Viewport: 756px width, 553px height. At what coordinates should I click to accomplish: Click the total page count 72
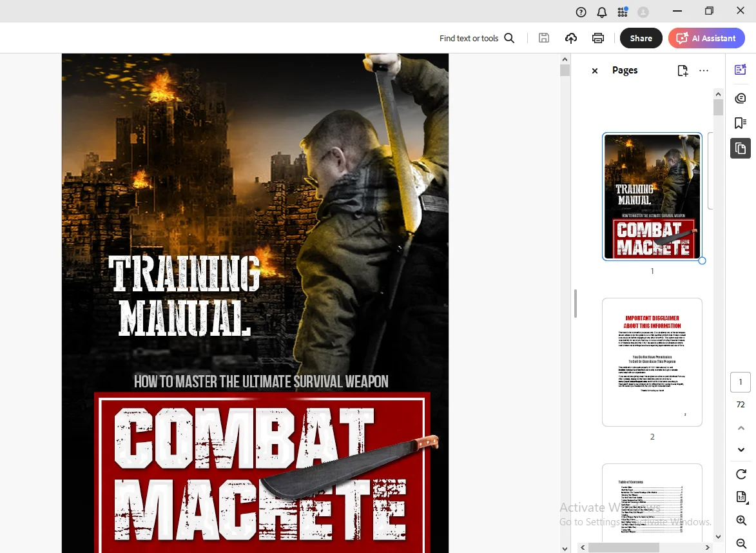(741, 405)
